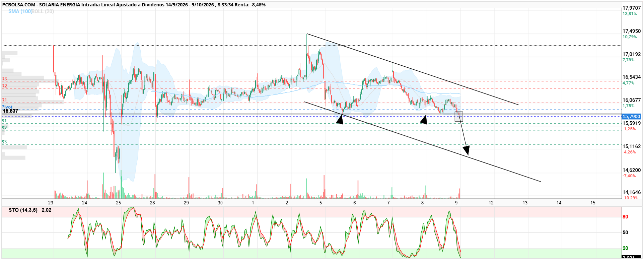Click the 13,81% percentage label
This screenshot has height=260, width=644.
pos(630,14)
